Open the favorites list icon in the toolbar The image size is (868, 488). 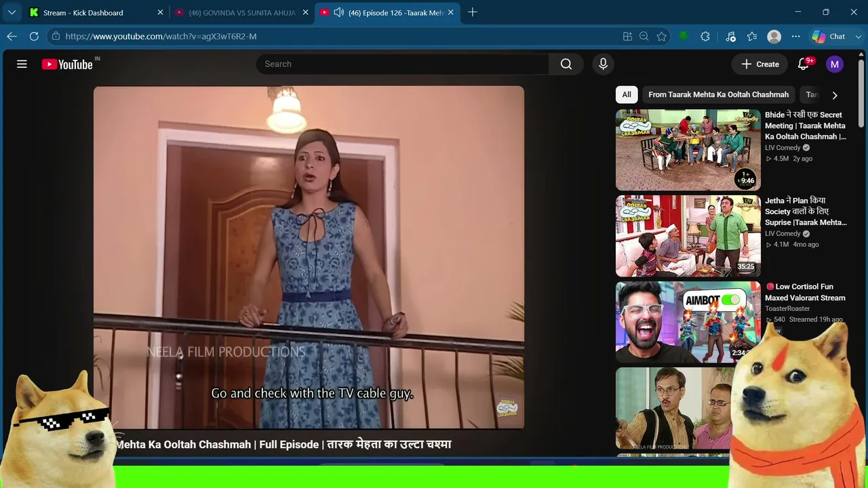pyautogui.click(x=752, y=37)
